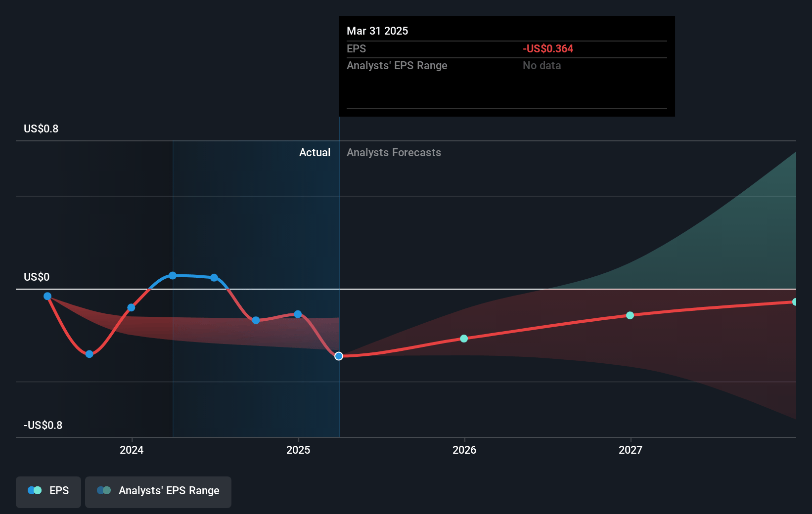
Task: Click the 2025 x-axis label
Action: [298, 450]
